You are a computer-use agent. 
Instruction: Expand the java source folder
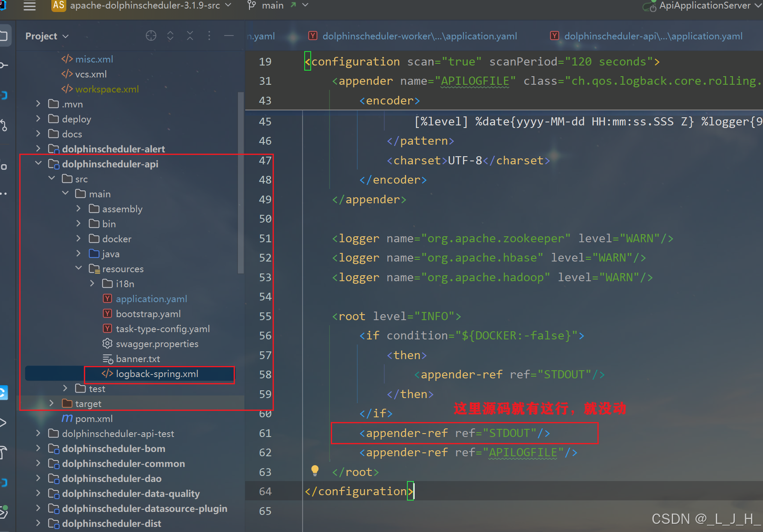(78, 253)
